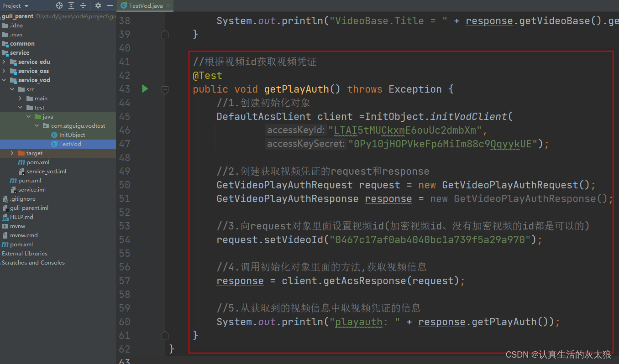Click the @Test annotation
Screen dimensions: 619x364
[x=208, y=75]
